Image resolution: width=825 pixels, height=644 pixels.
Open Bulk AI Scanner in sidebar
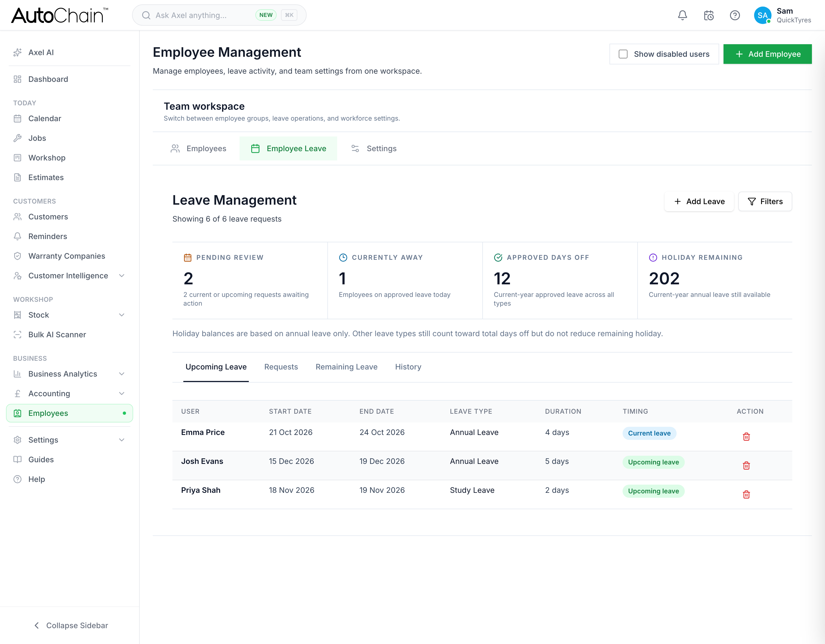[x=70, y=335]
